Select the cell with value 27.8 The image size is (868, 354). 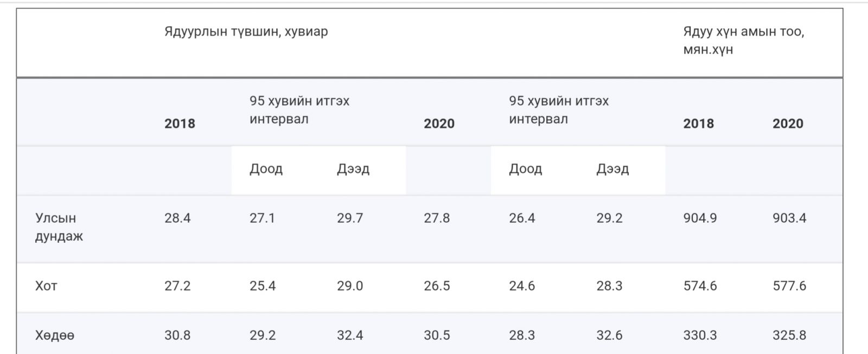[x=437, y=218]
